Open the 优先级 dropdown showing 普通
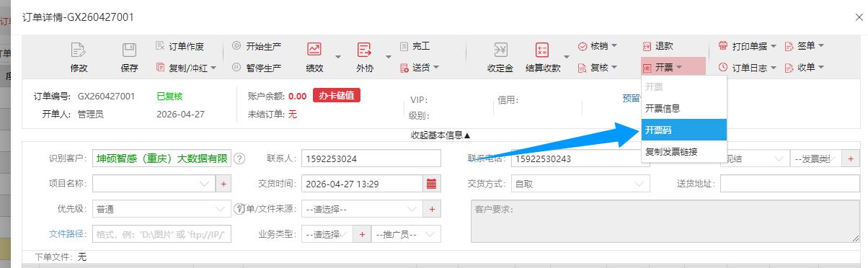Viewport: 868px width, 268px height. pos(161,209)
